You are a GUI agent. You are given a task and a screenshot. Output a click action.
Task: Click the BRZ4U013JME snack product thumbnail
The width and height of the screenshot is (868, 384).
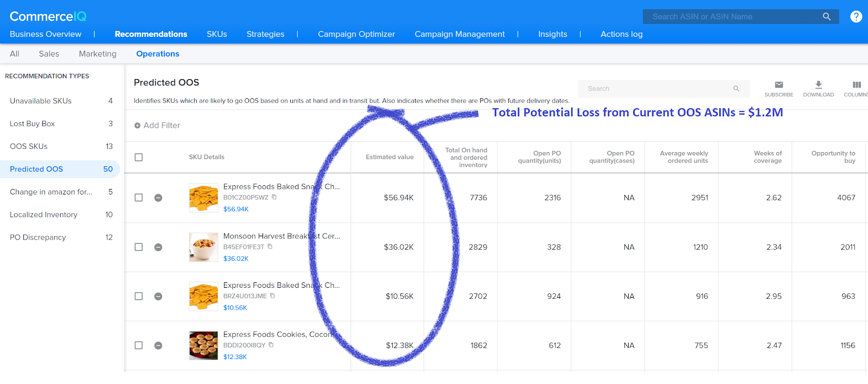point(203,297)
